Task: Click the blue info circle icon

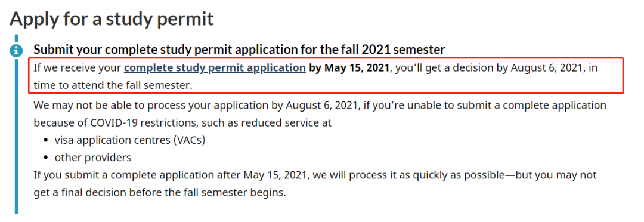Action: pos(16,51)
